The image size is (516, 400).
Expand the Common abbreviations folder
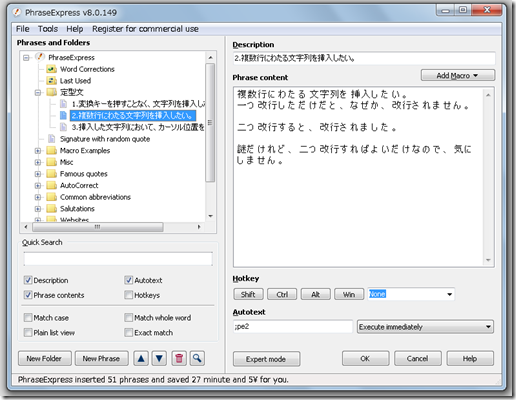[38, 197]
